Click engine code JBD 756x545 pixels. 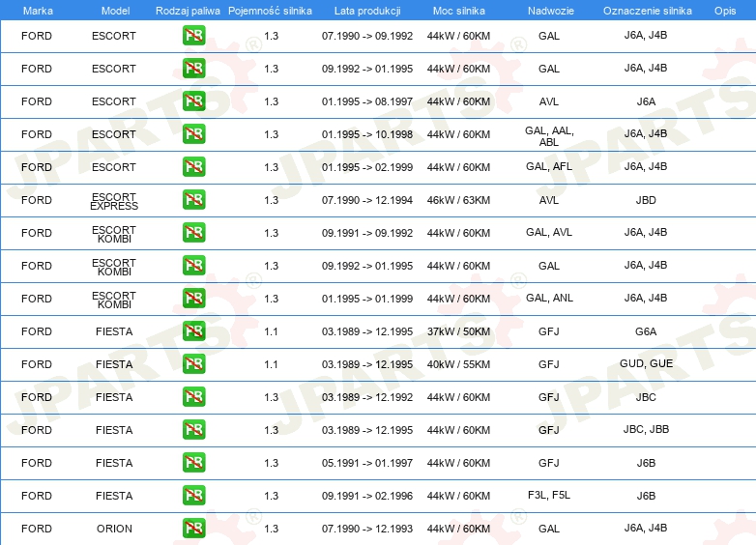point(646,200)
